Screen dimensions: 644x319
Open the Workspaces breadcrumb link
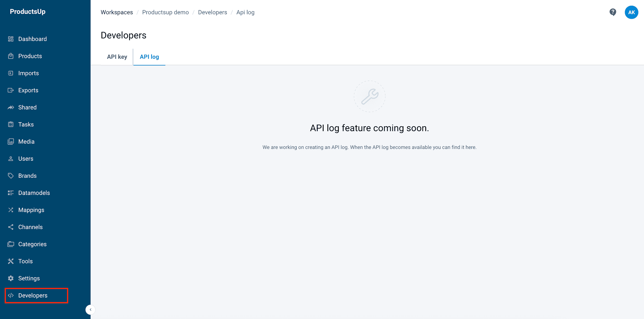[x=117, y=12]
